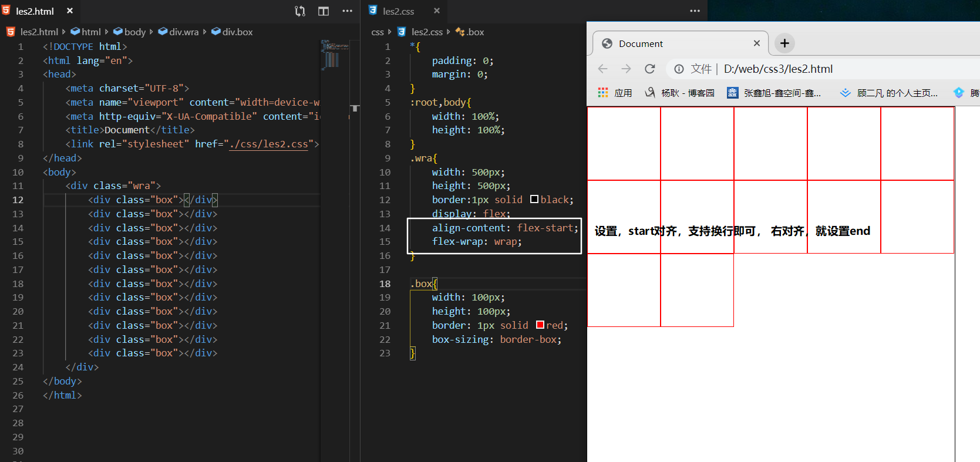
Task: Go back in browser history
Action: coord(602,69)
